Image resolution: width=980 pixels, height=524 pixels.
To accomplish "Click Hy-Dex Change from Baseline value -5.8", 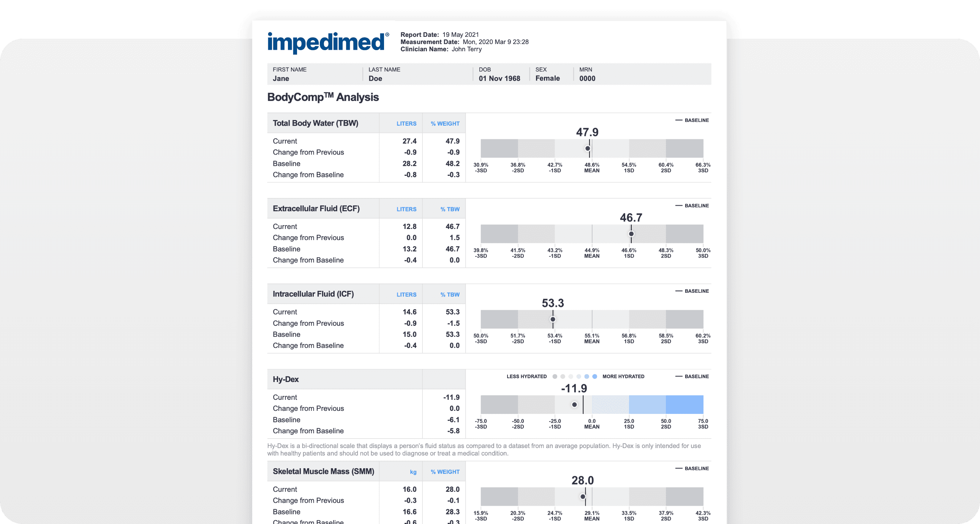I will pos(453,431).
